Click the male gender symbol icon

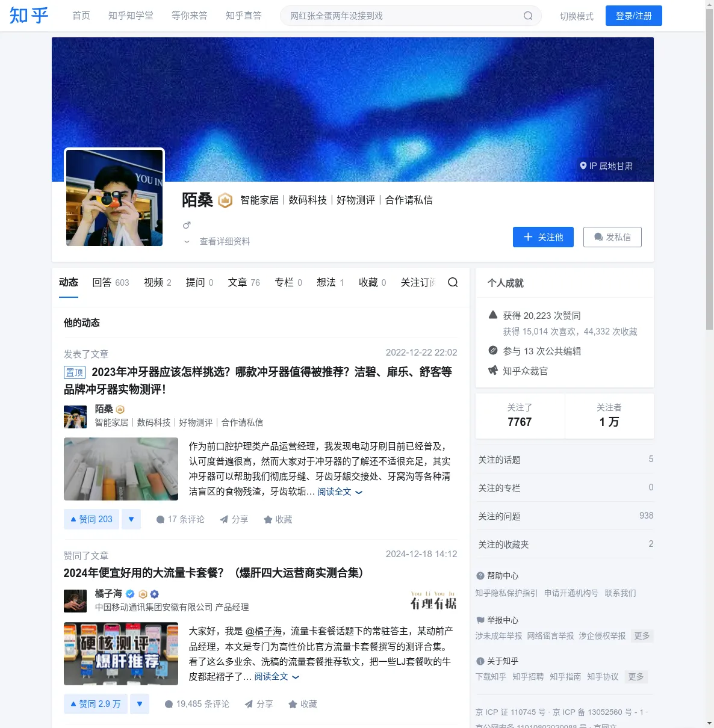coord(187,225)
